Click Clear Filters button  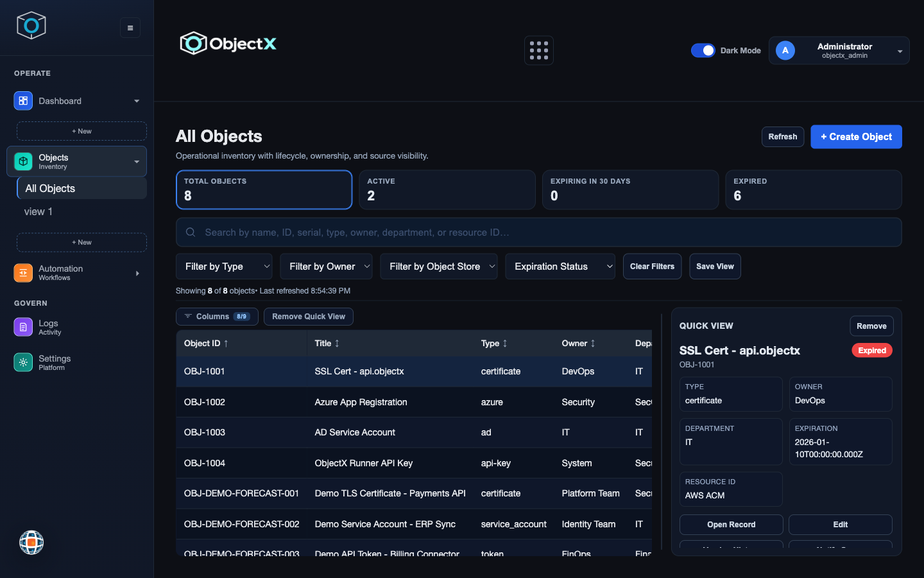652,267
